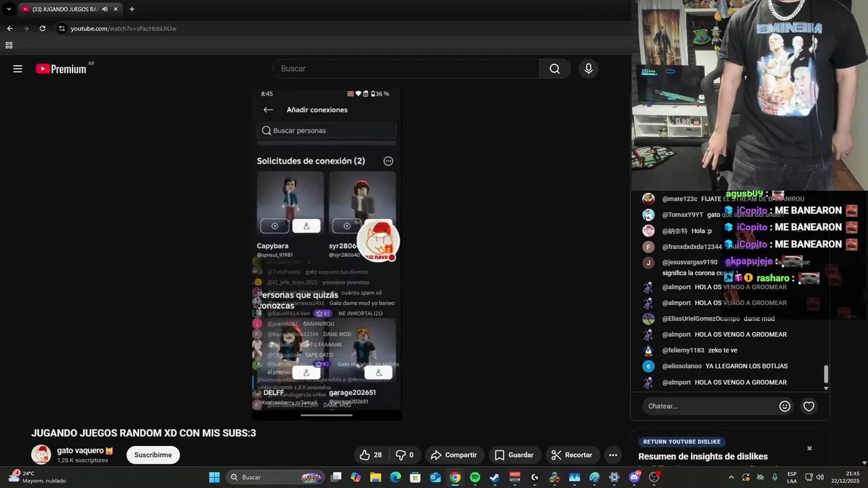Start voice search with microphone icon

[x=589, y=68]
